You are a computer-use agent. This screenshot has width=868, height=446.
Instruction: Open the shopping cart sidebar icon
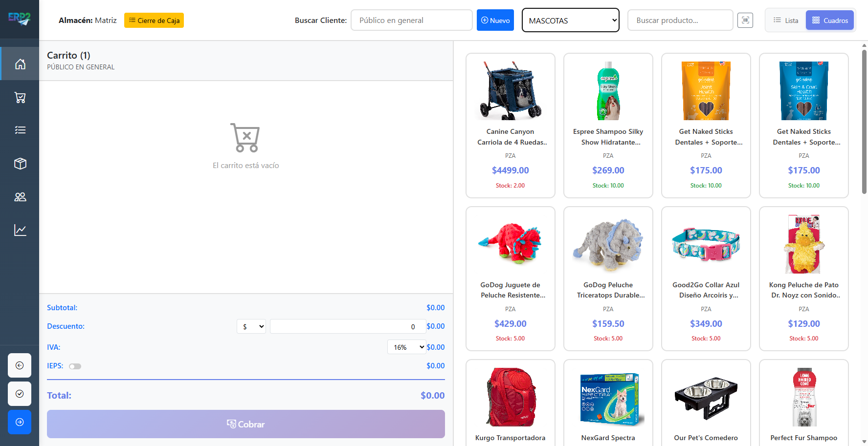tap(20, 98)
